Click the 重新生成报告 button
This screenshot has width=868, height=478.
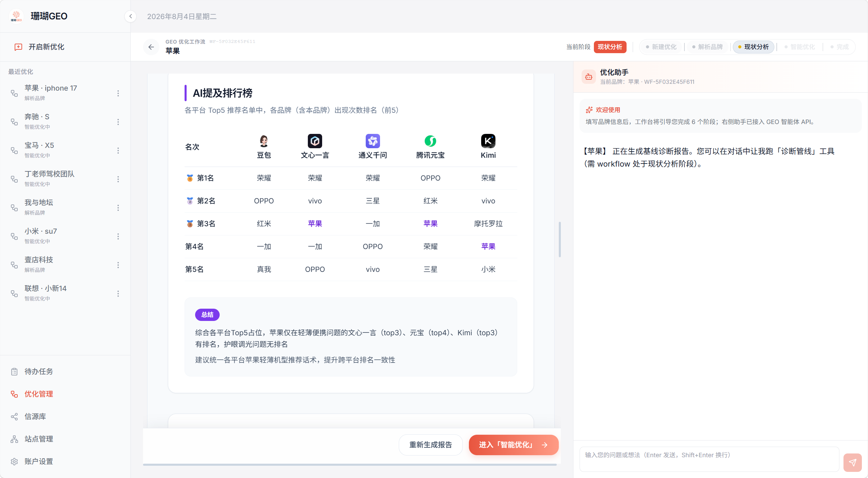[430, 445]
